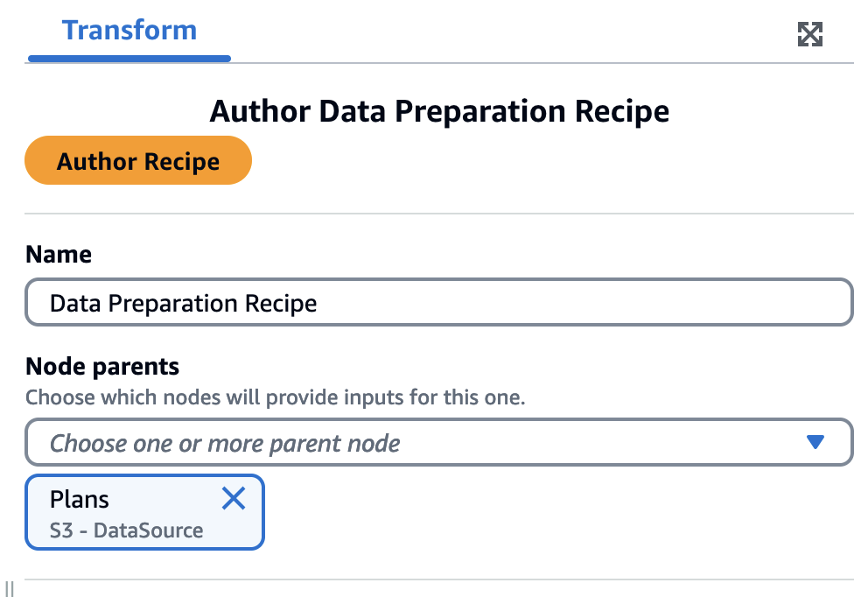
Task: Select the S3 DataSource chip labeled Plans
Action: coord(131,512)
